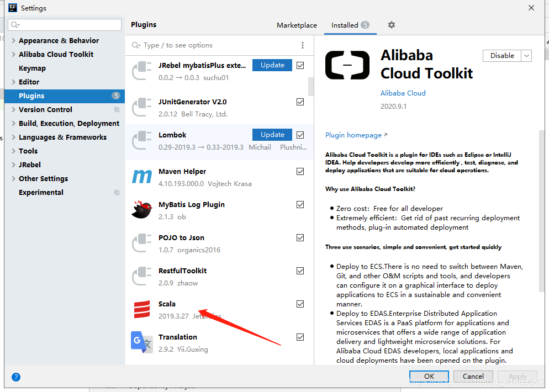Open the Alibaba Cloud vendor link

tap(403, 93)
